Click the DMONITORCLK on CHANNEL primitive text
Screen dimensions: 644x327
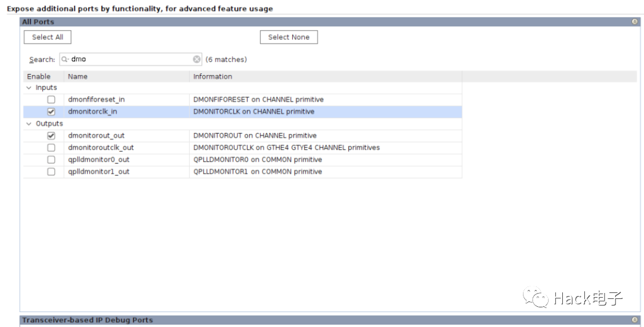[254, 112]
